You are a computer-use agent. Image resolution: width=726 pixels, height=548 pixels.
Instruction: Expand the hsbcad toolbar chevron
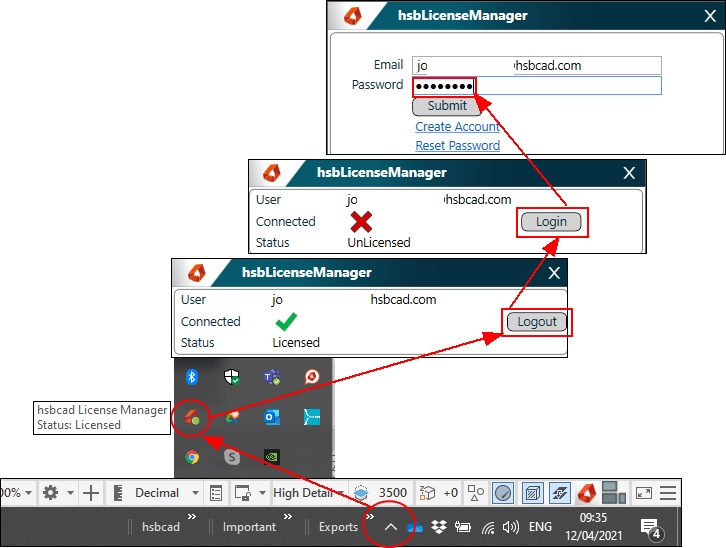click(192, 516)
